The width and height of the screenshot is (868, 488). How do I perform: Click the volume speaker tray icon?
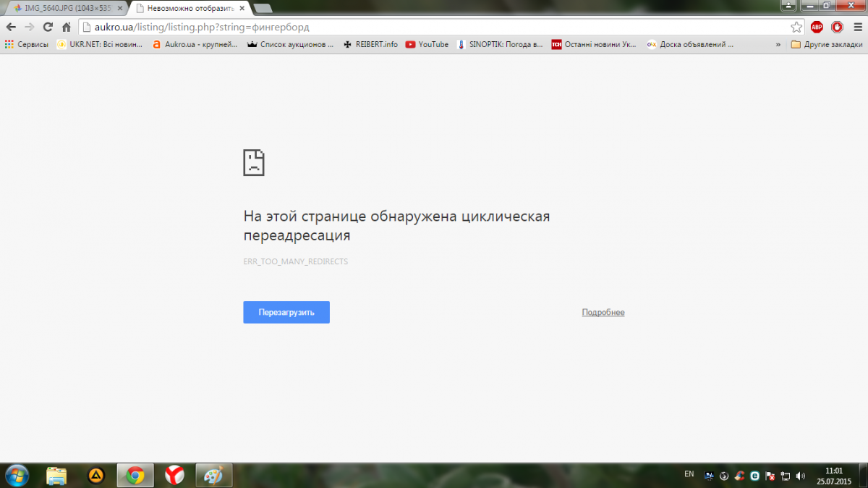click(800, 476)
